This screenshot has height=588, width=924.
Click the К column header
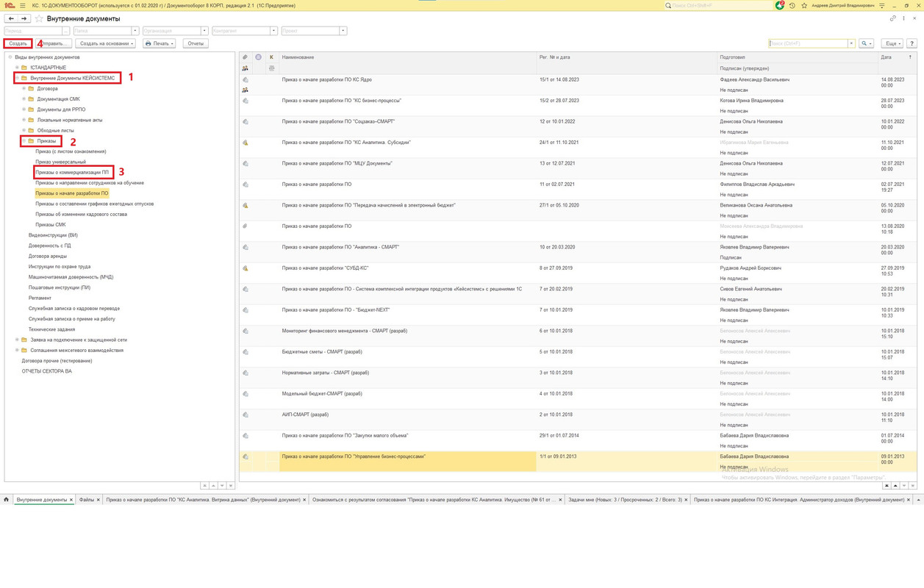[x=271, y=57]
